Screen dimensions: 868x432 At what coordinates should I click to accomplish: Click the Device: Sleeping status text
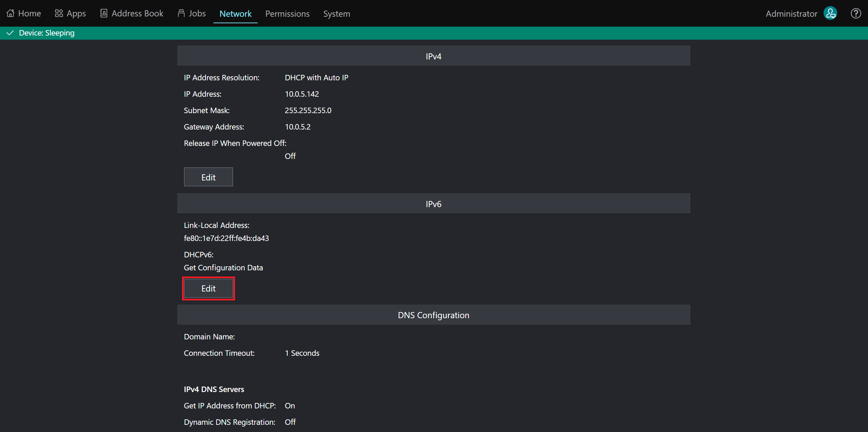[47, 33]
